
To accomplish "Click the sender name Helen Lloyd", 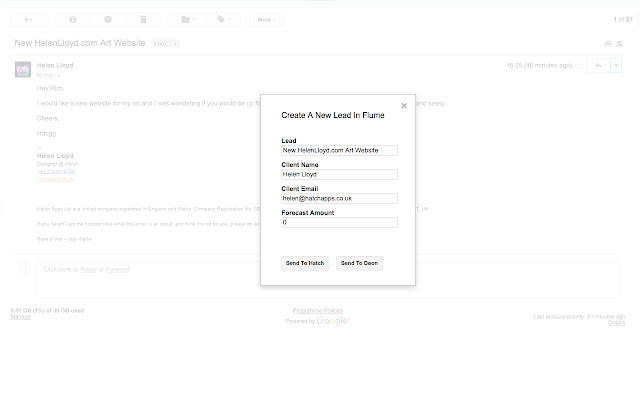I will 55,65.
